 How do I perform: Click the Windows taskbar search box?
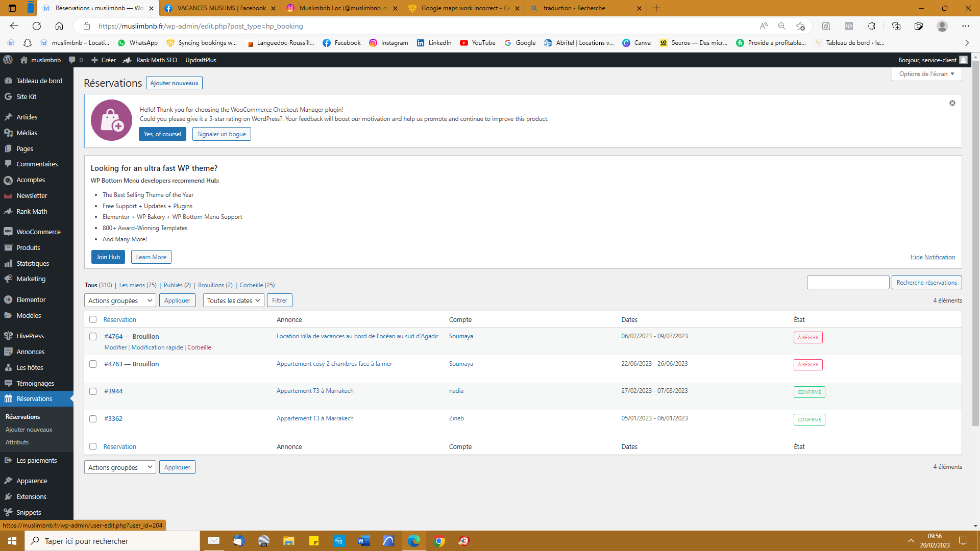click(x=112, y=541)
